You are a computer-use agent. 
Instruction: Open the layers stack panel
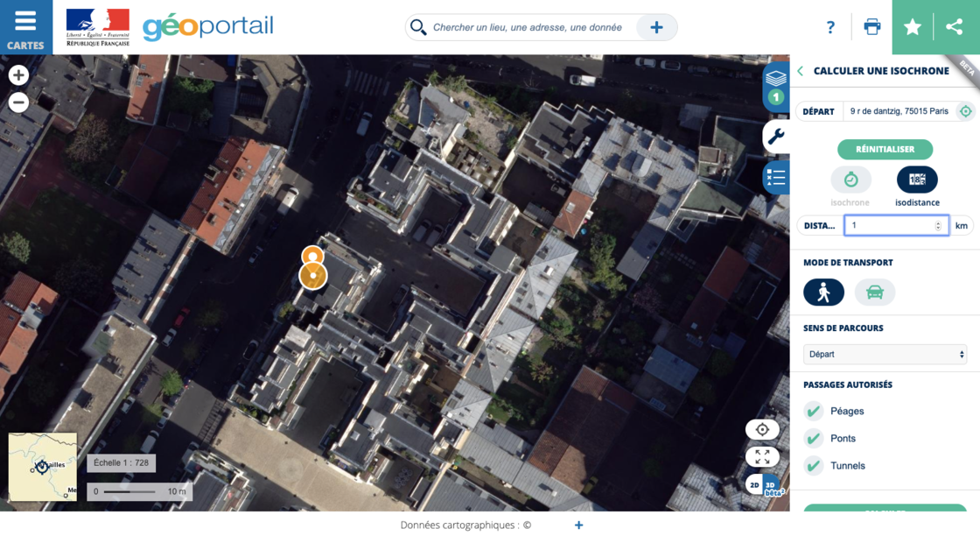(775, 87)
